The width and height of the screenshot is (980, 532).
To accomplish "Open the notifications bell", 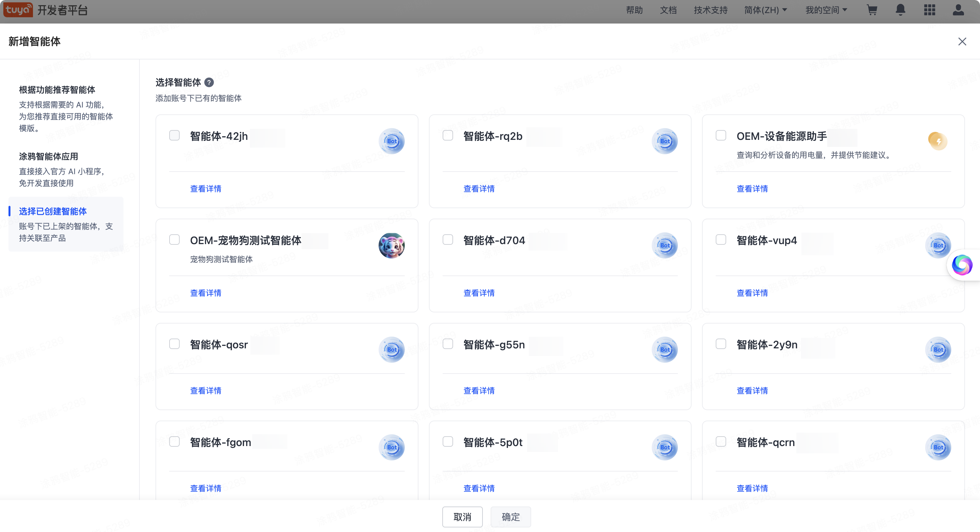I will [901, 10].
